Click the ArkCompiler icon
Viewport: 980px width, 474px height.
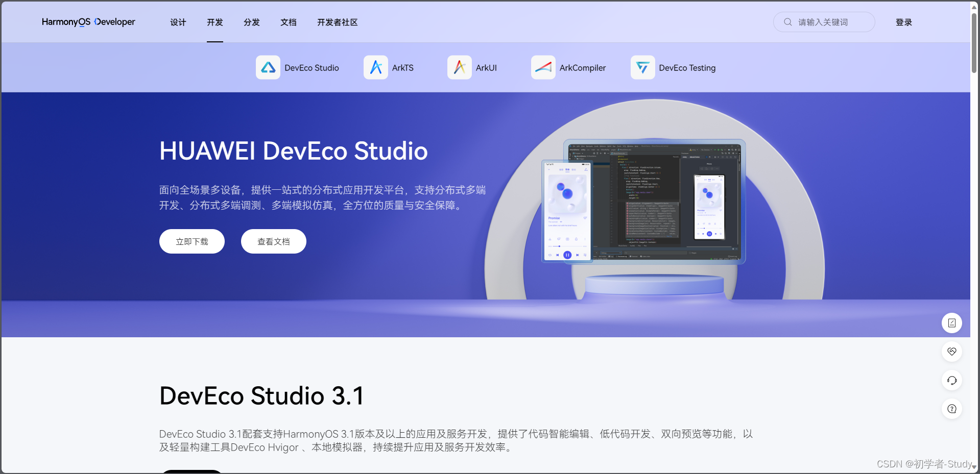click(543, 67)
